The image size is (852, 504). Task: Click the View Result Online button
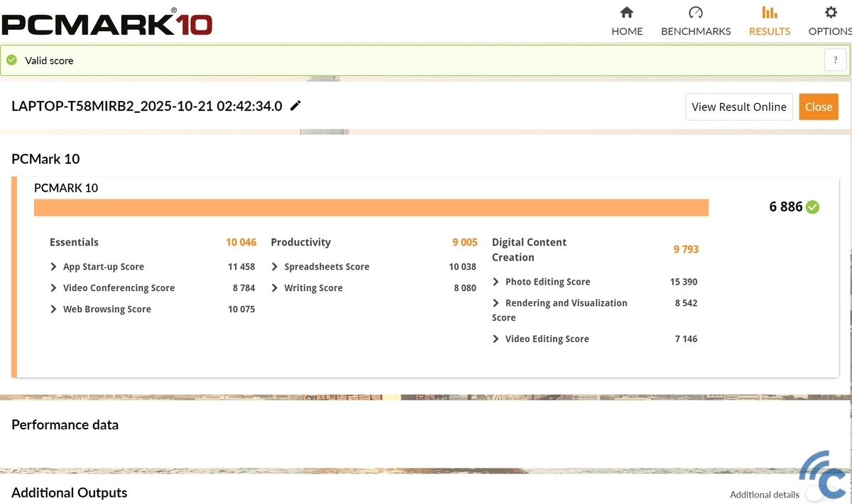tap(738, 106)
